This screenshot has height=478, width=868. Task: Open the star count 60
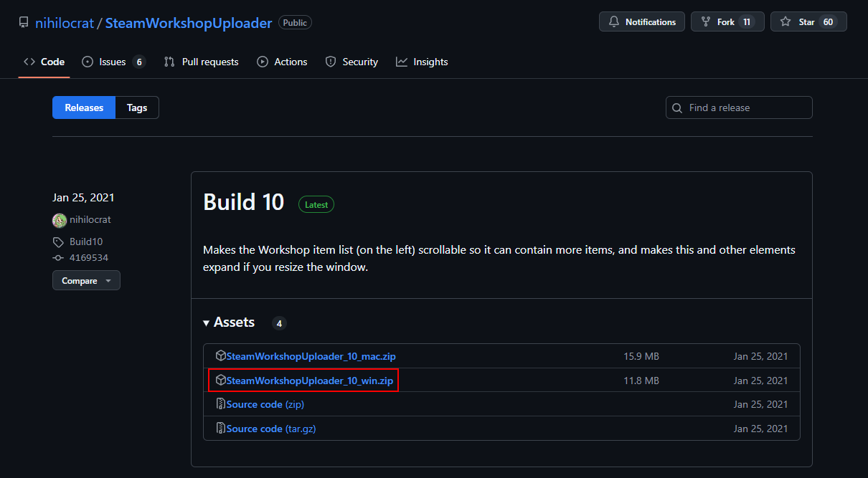point(828,22)
